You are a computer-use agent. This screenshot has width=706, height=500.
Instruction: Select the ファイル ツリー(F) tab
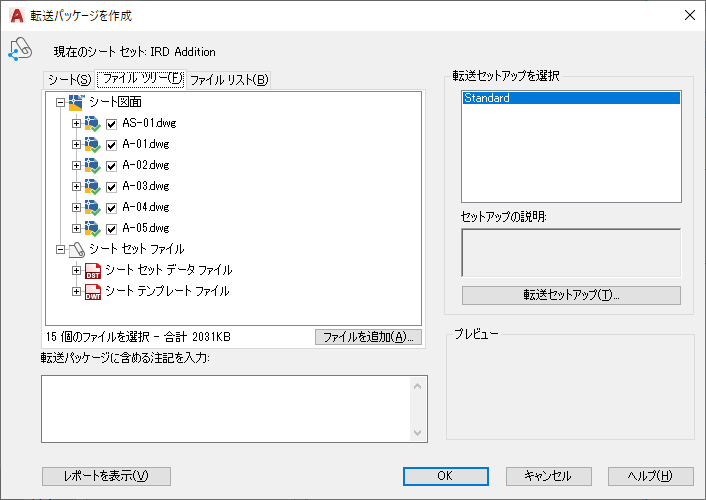[x=141, y=79]
